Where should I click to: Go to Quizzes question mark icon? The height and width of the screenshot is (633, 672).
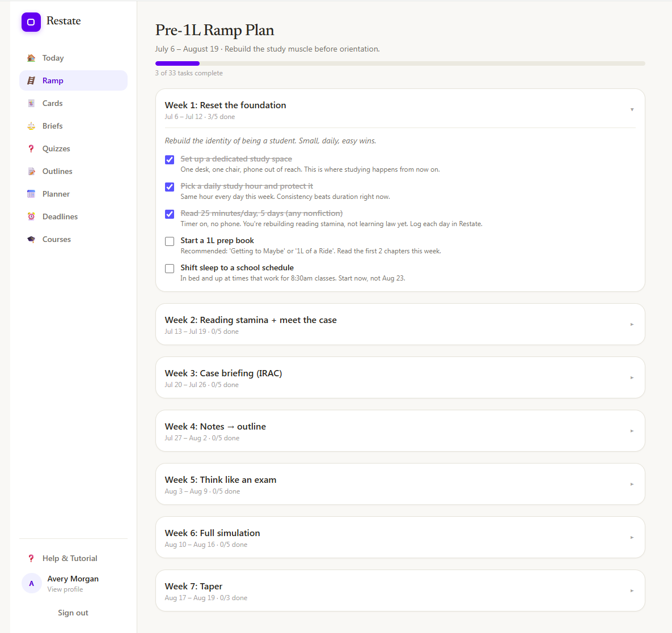click(x=31, y=148)
